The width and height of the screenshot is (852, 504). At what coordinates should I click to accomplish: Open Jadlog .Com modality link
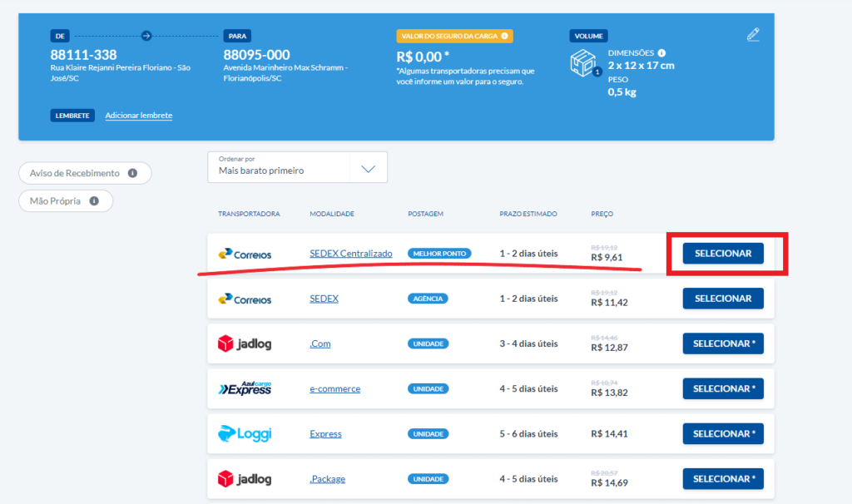[320, 343]
